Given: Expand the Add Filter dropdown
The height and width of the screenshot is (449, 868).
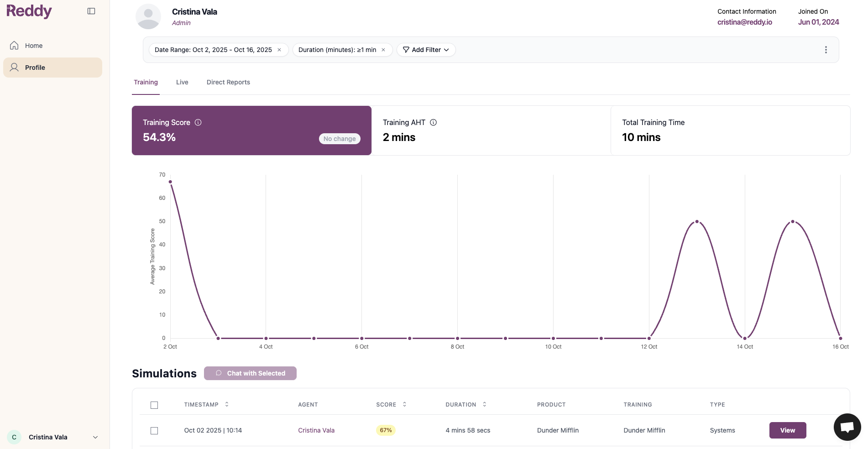Looking at the screenshot, I should (447, 50).
